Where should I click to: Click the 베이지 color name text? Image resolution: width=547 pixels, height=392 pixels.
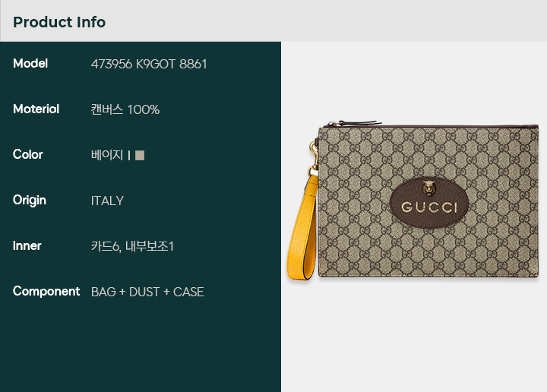[x=107, y=155]
